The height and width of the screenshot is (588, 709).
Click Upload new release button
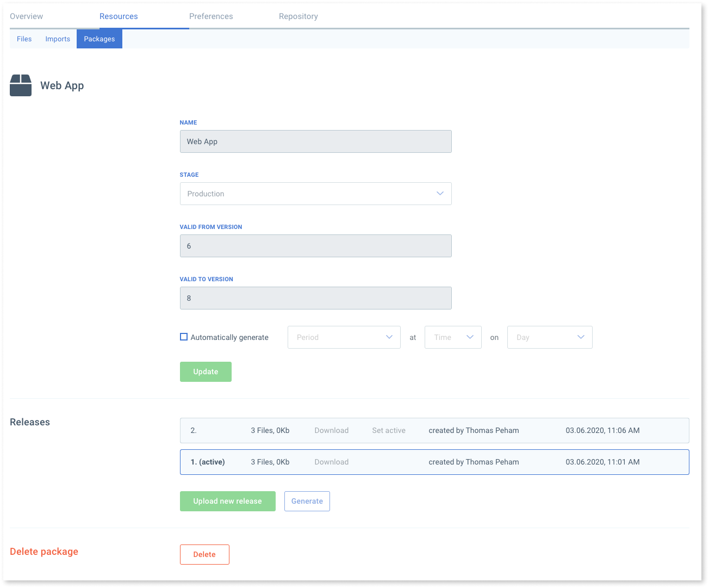pyautogui.click(x=227, y=501)
